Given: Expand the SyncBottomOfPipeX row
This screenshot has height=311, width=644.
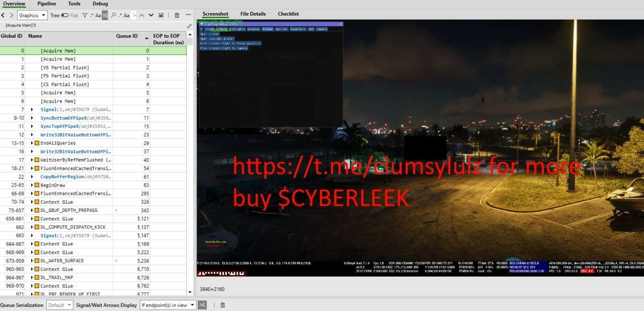Looking at the screenshot, I should point(32,118).
